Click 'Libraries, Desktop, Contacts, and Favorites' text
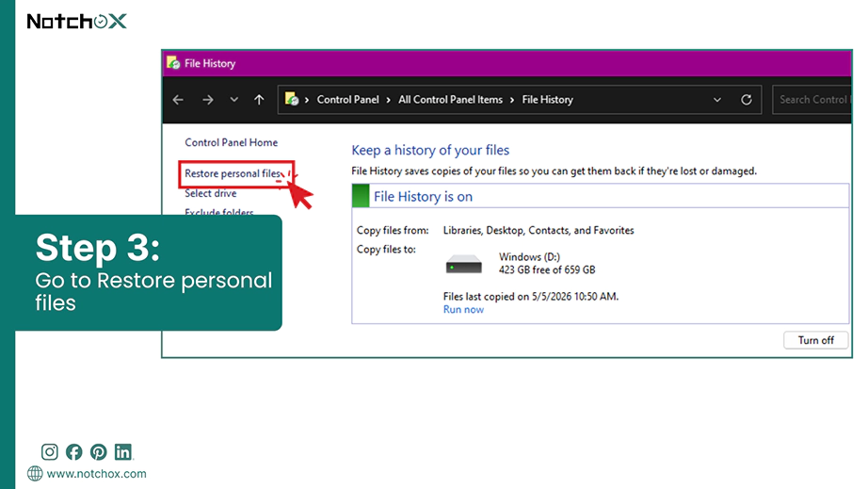This screenshot has height=489, width=868. [x=538, y=231]
